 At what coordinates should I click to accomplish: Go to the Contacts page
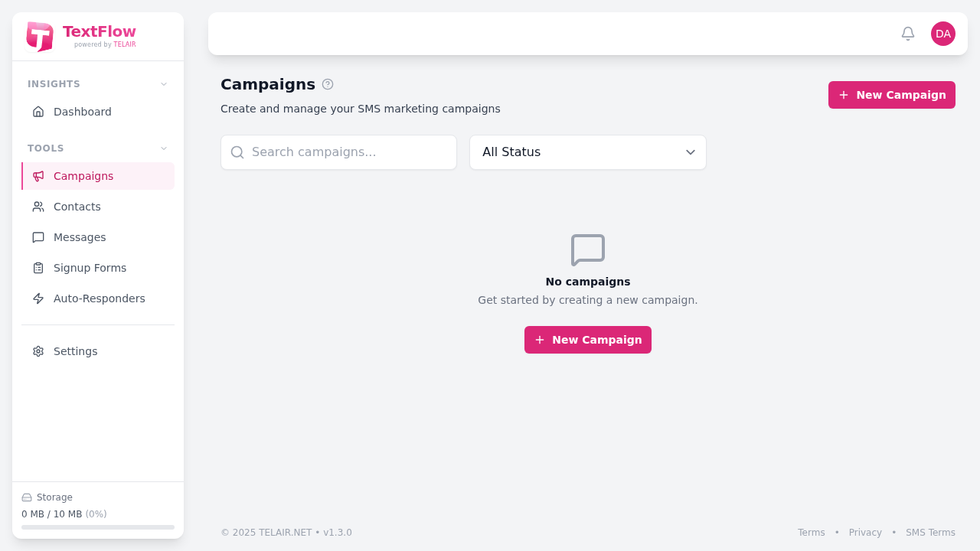click(x=77, y=207)
